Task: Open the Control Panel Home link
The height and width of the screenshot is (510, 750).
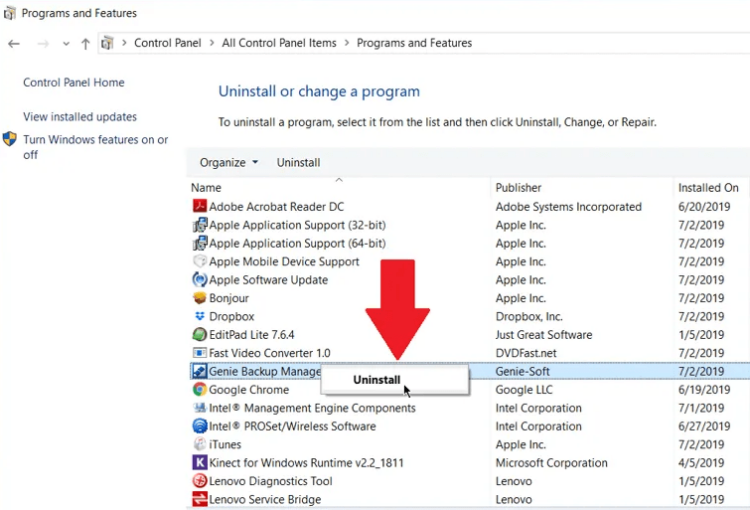Action: 74,82
